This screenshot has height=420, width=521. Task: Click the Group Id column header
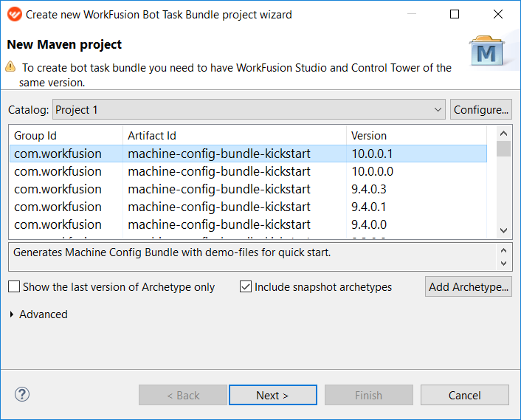(x=66, y=136)
